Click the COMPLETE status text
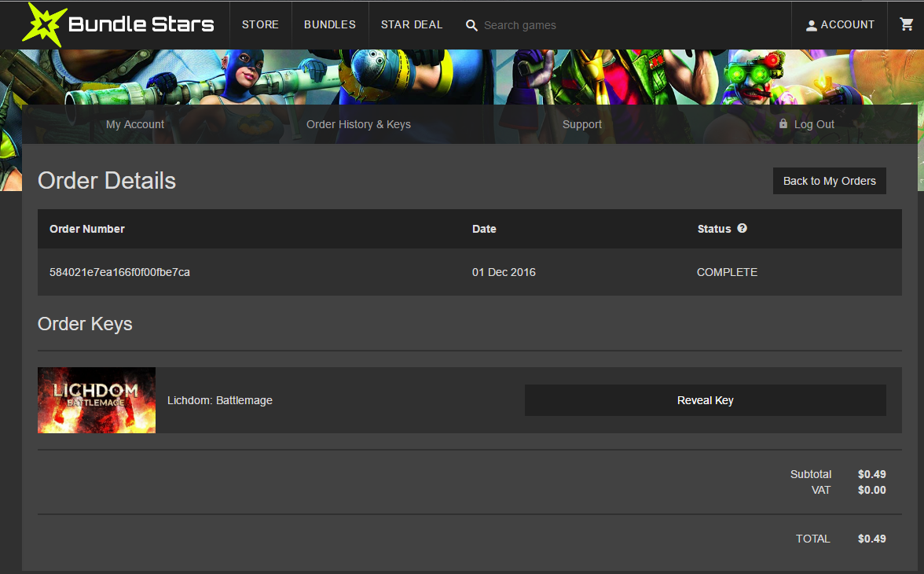 pos(728,273)
